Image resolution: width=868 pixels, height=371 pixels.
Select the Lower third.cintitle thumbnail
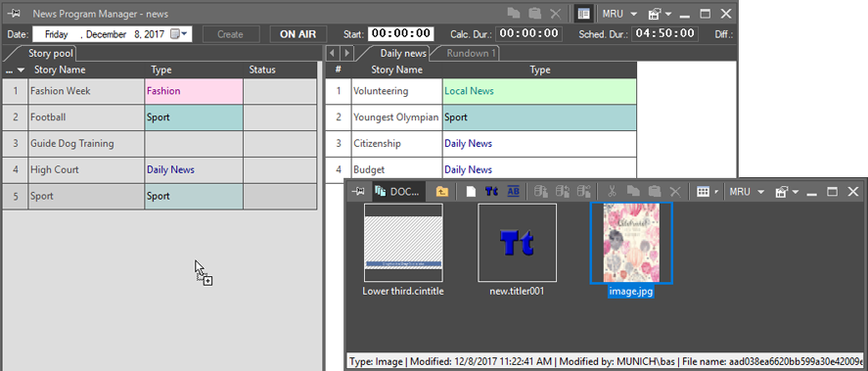pyautogui.click(x=403, y=243)
